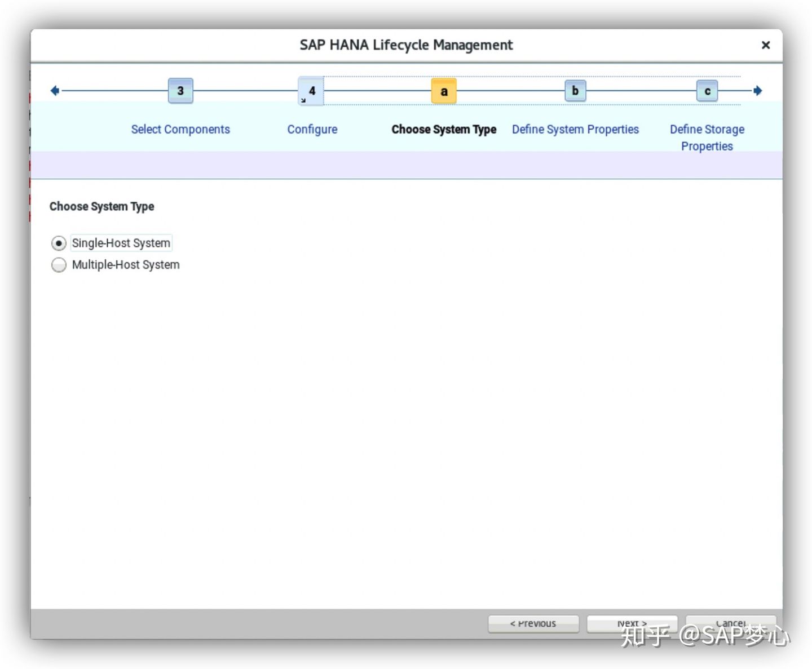Click the Previous button
Image resolution: width=812 pixels, height=669 pixels.
tap(533, 623)
